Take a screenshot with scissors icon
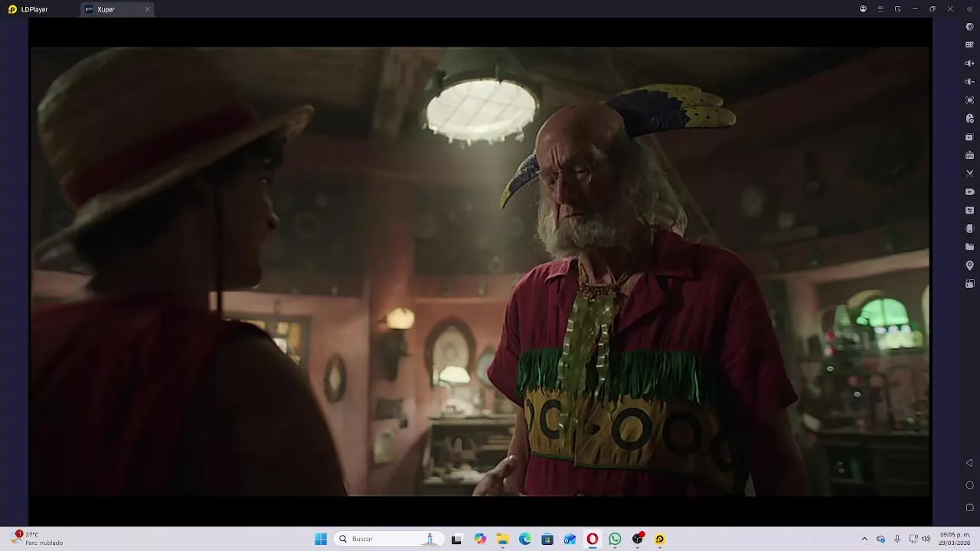This screenshot has height=551, width=980. (x=969, y=174)
